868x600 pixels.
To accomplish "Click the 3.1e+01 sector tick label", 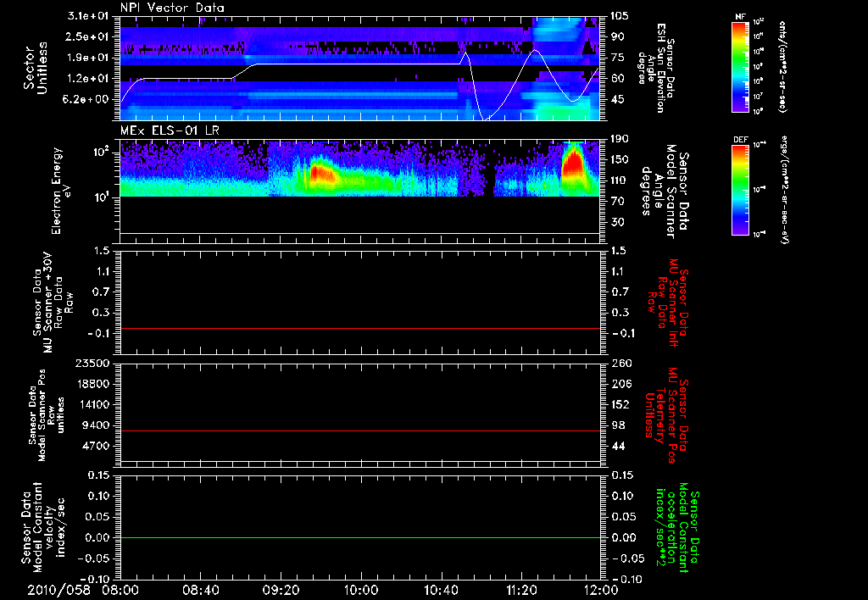I will coord(88,16).
